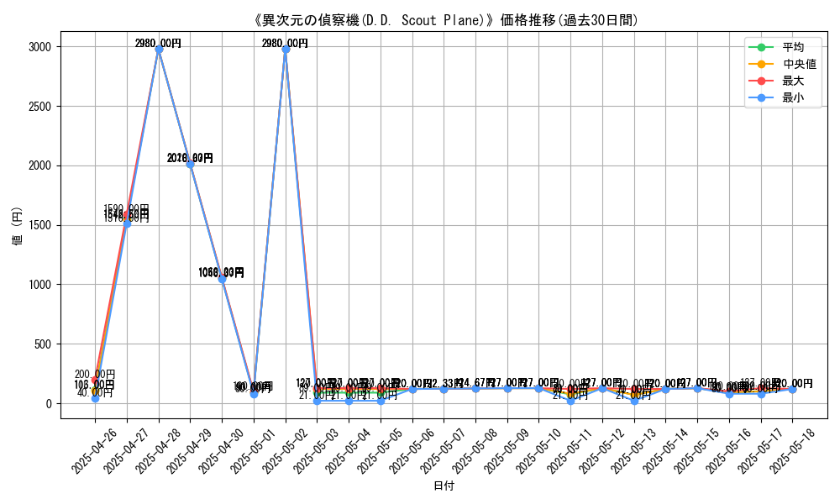Click the 2980.00円 label above 2025-05-02
840x504 pixels.
(x=285, y=44)
